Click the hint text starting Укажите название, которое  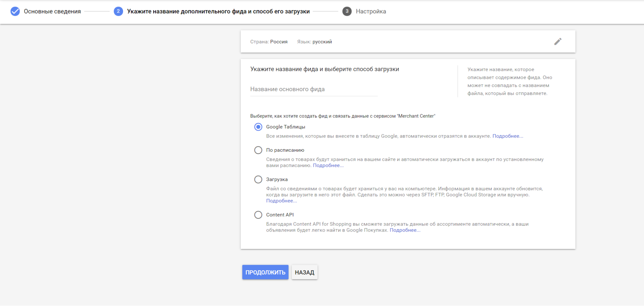(510, 81)
